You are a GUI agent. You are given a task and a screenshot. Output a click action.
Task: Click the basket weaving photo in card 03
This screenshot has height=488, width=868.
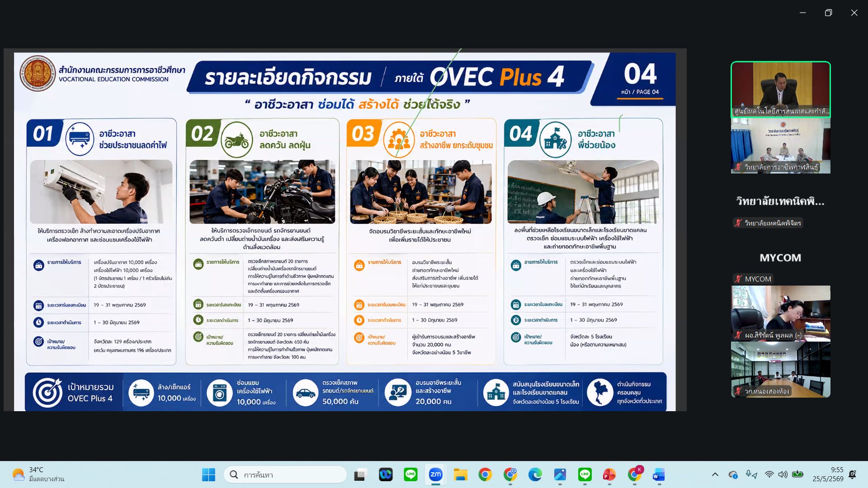tap(421, 192)
